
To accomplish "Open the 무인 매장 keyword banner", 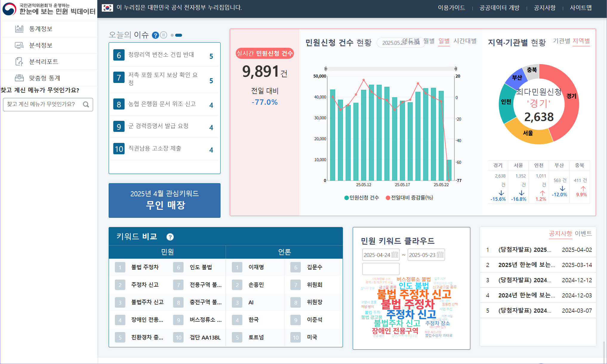I will 164,200.
